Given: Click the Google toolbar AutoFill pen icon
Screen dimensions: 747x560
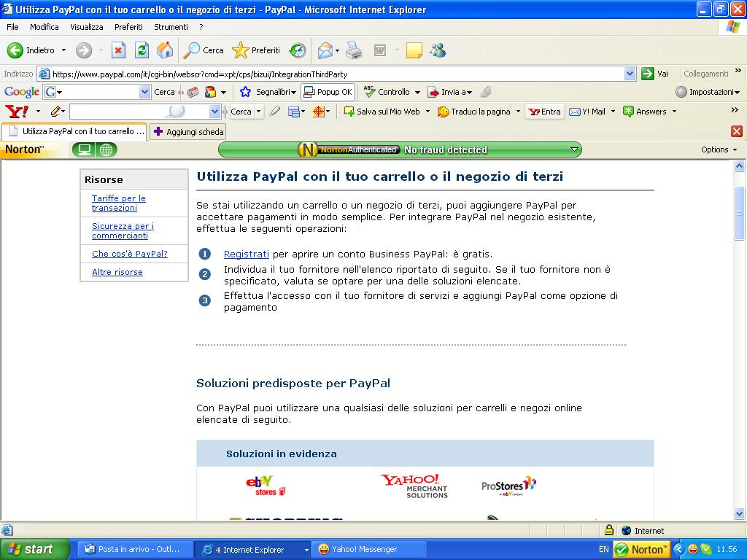Looking at the screenshot, I should 485,92.
